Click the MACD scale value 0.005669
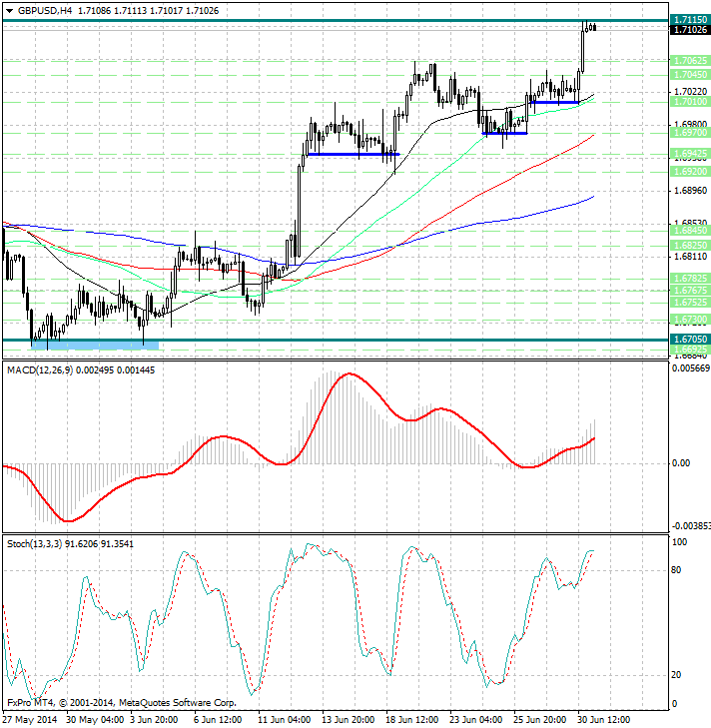Screen dimensions: 711x728 coord(691,368)
